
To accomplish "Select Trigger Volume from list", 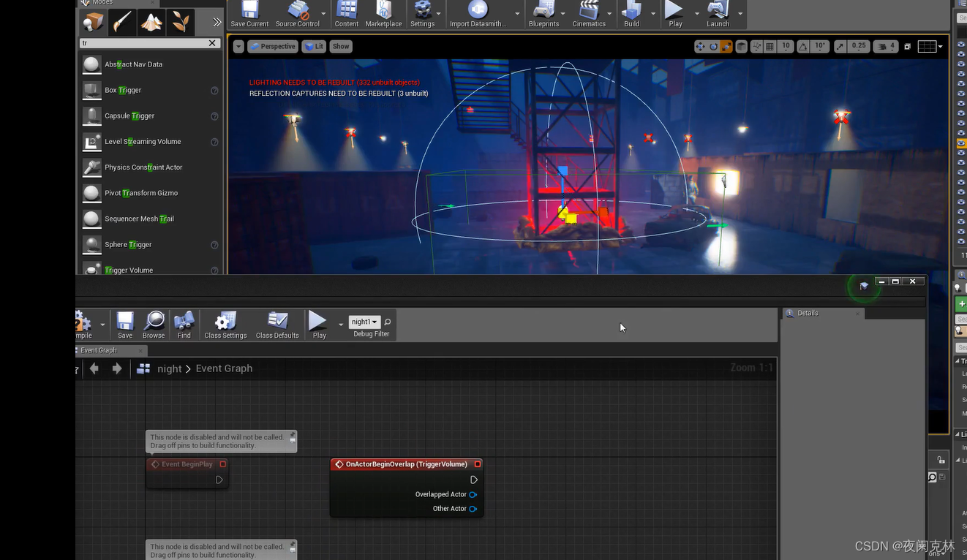I will point(150,268).
